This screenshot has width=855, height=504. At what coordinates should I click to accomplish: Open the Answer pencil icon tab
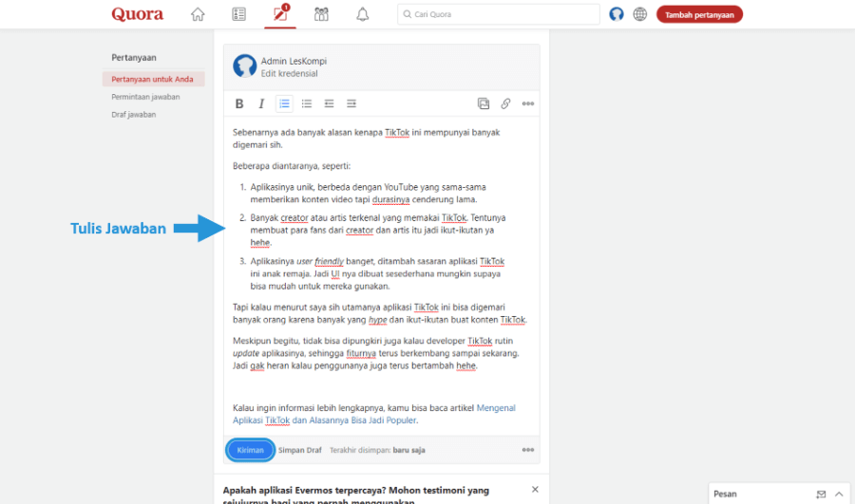[x=280, y=14]
